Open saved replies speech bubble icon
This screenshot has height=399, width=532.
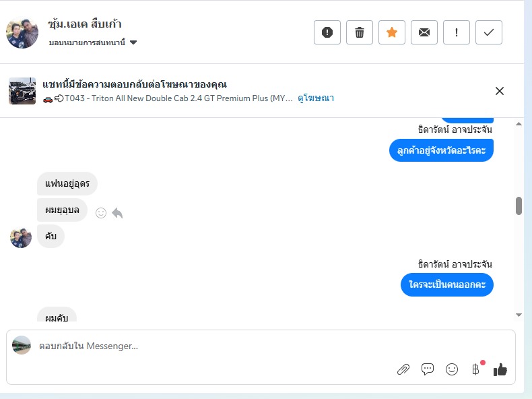coord(427,369)
